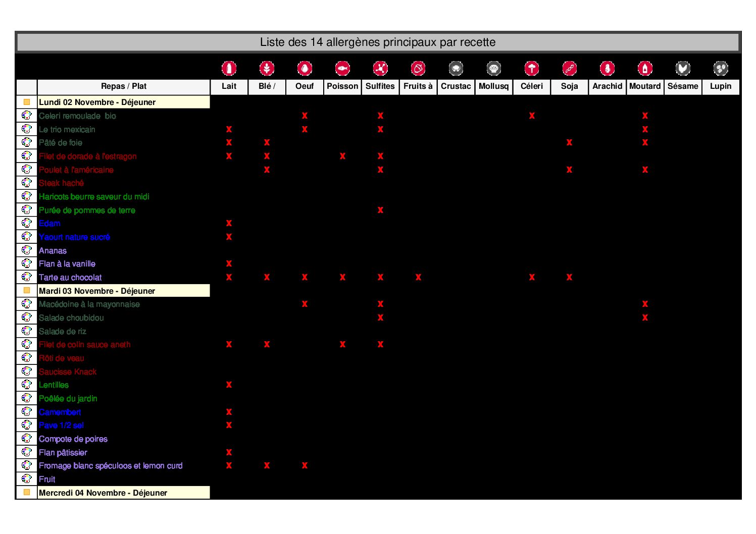
Task: Select the dish Flan pâtissier
Action: (63, 452)
